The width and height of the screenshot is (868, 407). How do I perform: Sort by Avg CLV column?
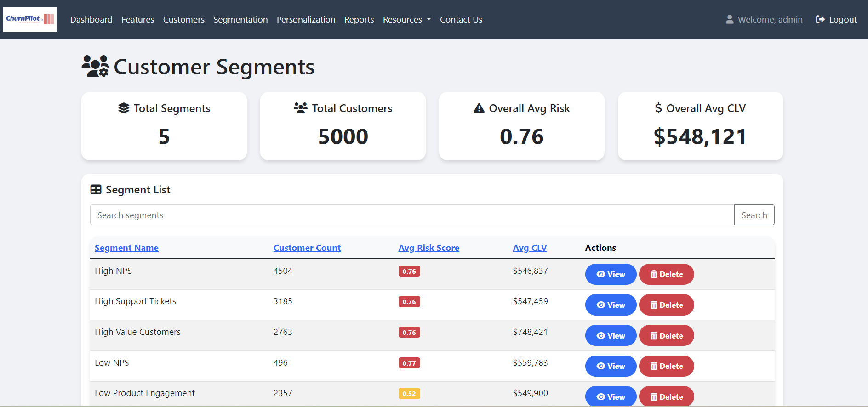(530, 248)
